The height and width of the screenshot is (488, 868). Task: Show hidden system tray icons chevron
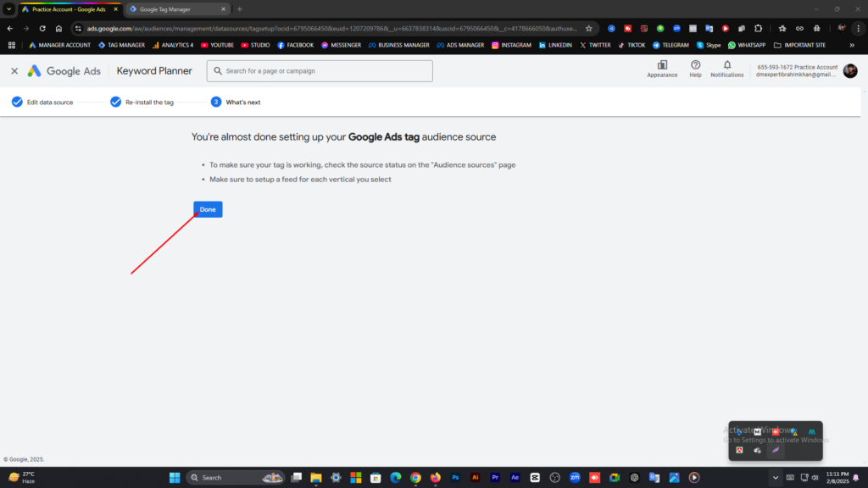(776, 478)
